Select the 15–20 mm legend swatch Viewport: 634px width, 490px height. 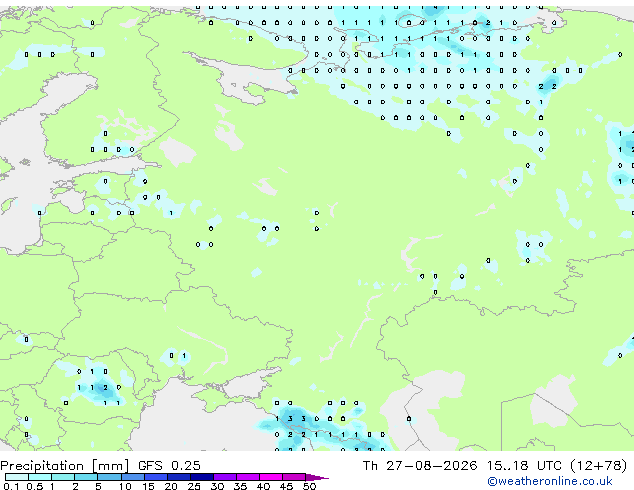click(156, 477)
